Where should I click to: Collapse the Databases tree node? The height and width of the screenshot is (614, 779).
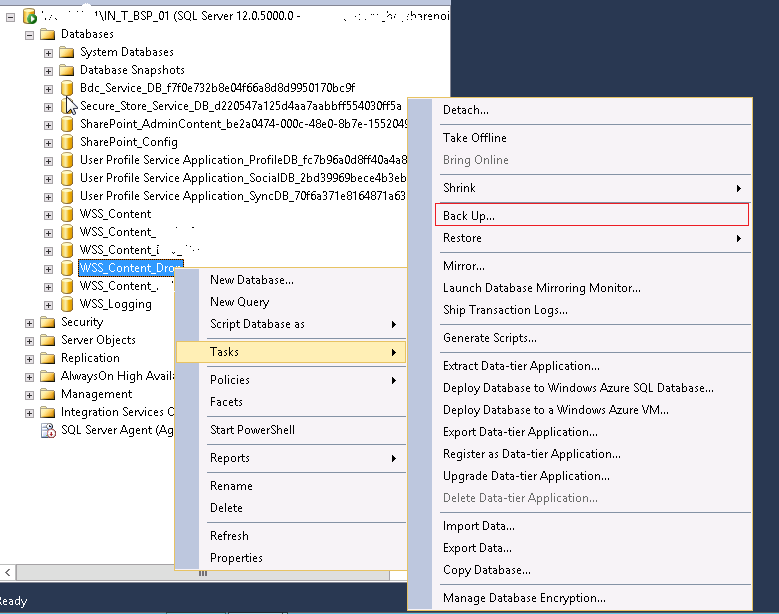click(30, 34)
